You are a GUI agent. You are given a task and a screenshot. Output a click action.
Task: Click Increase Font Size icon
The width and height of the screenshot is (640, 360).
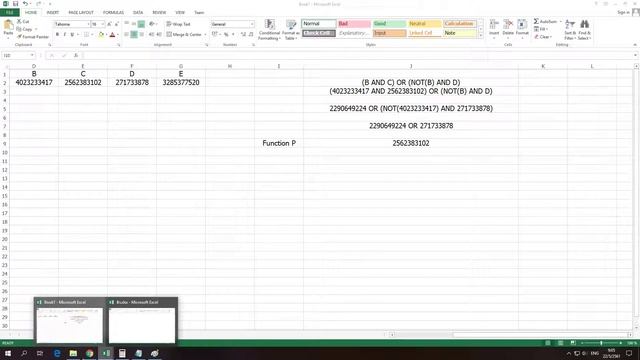[109, 24]
